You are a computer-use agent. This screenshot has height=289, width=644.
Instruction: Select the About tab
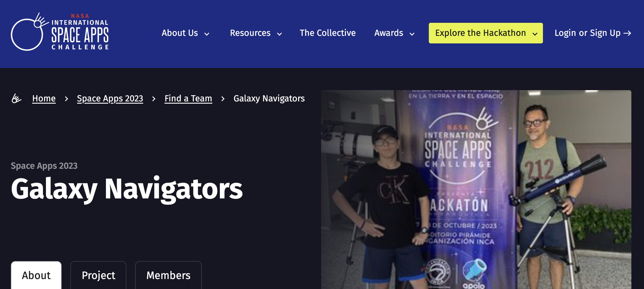pyautogui.click(x=36, y=275)
